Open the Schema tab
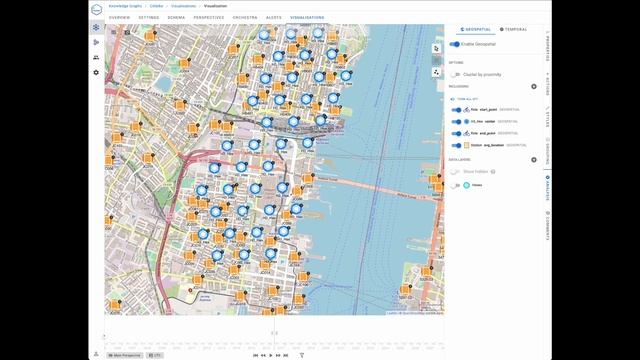This screenshot has width=640, height=360. click(x=176, y=18)
